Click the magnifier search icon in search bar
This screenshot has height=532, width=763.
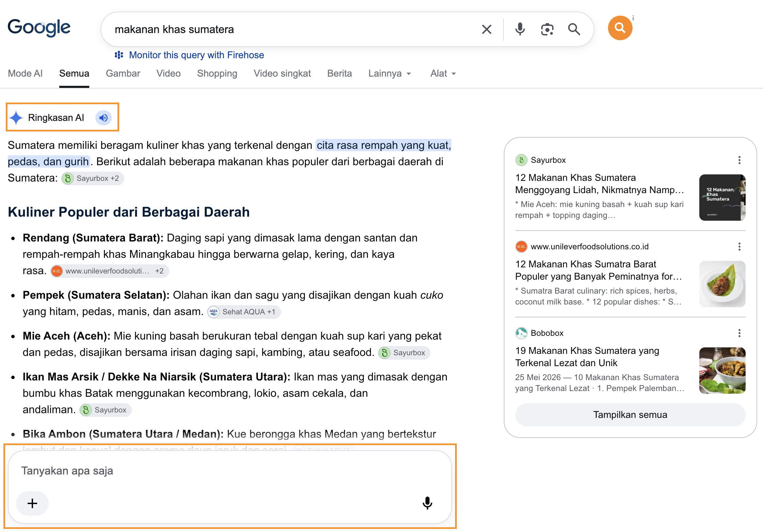(x=574, y=29)
